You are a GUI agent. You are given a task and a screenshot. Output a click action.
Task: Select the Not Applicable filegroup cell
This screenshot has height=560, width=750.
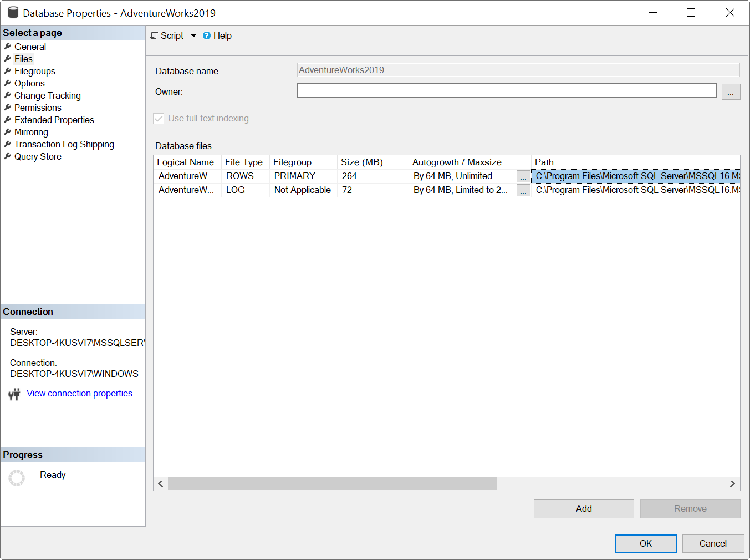coord(303,190)
